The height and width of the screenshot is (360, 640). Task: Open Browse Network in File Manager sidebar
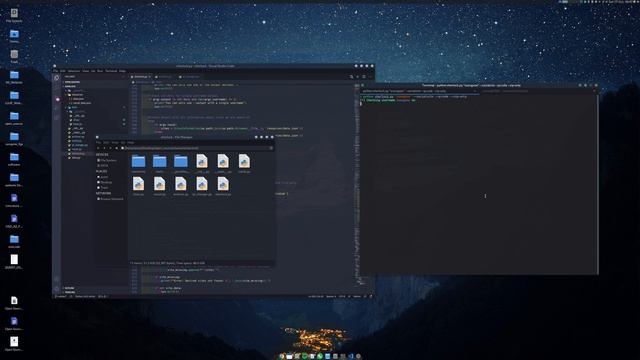coord(111,199)
